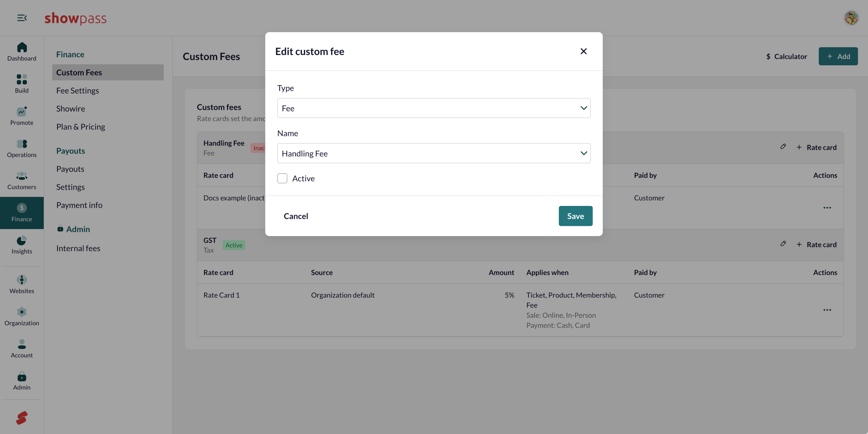Open Fee Settings menu item
The image size is (868, 434).
click(77, 91)
